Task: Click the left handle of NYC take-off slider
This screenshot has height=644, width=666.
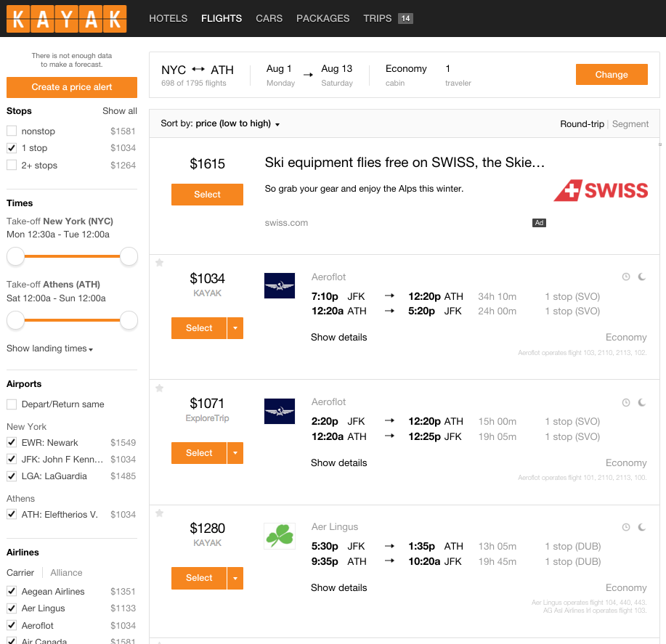Action: pos(15,256)
